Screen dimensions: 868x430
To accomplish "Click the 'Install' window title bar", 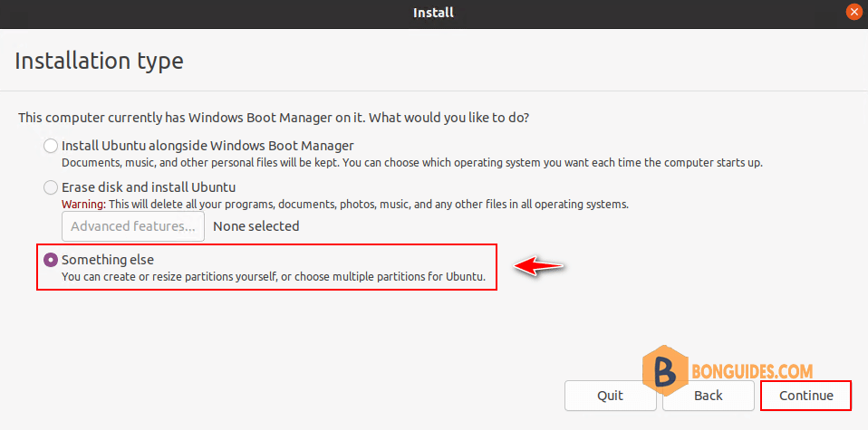I will [433, 12].
